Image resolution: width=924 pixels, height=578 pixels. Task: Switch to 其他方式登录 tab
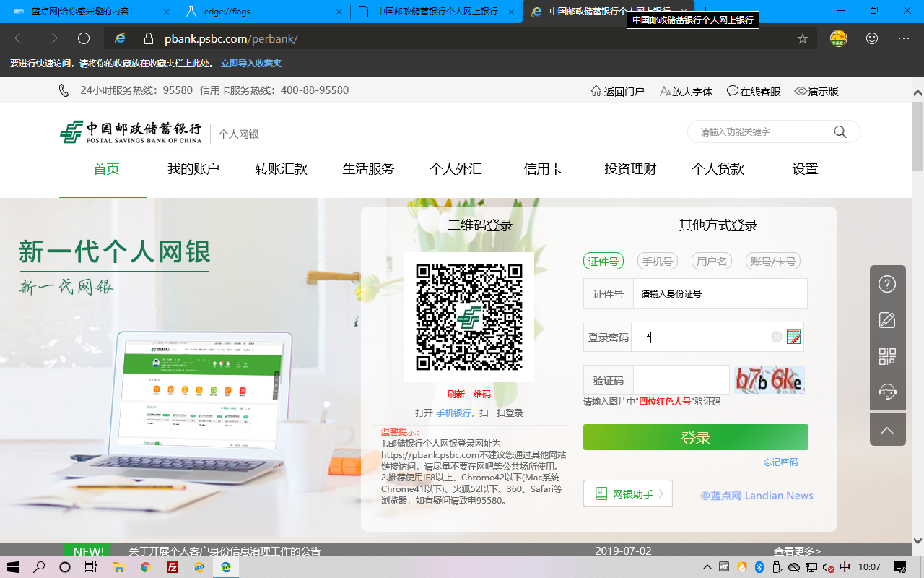tap(718, 225)
